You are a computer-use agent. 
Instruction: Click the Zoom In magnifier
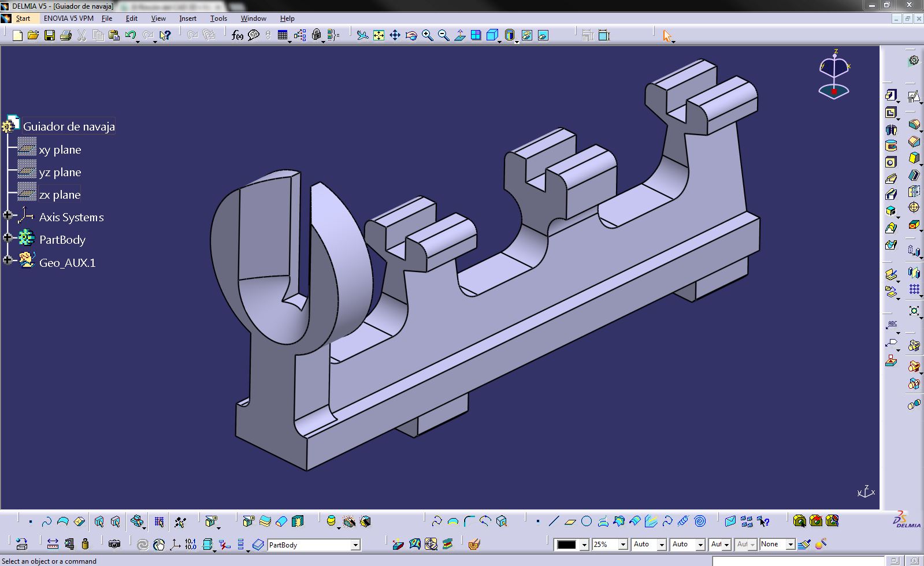point(427,35)
